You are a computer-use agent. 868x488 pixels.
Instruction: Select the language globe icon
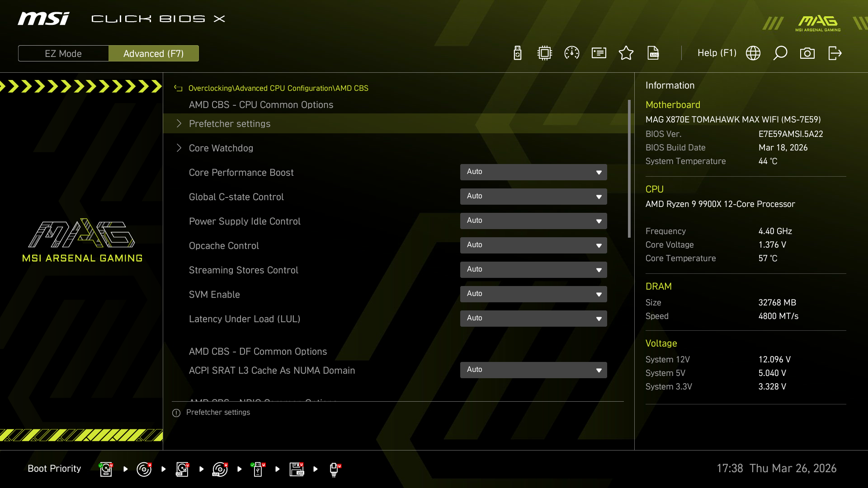pos(753,53)
